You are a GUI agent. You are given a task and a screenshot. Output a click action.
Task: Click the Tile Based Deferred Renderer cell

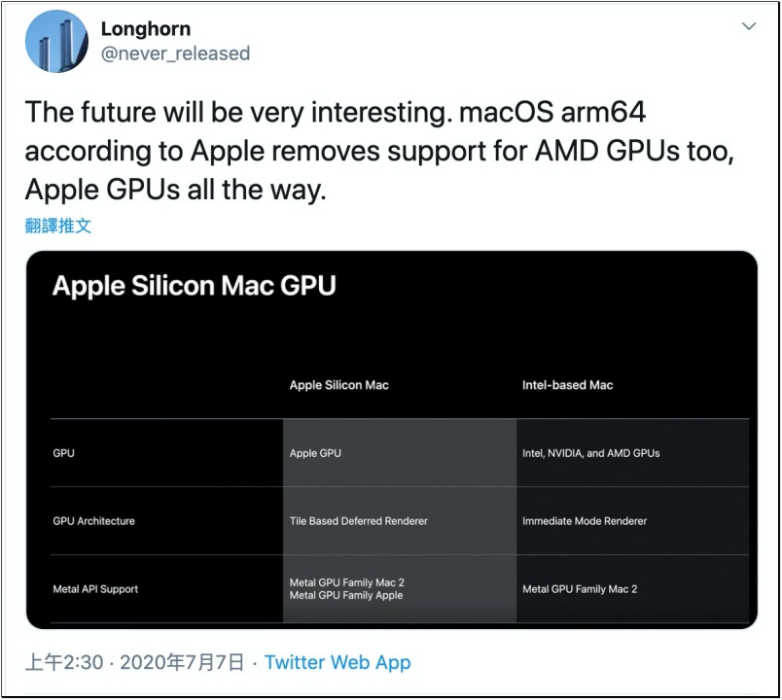pos(359,521)
